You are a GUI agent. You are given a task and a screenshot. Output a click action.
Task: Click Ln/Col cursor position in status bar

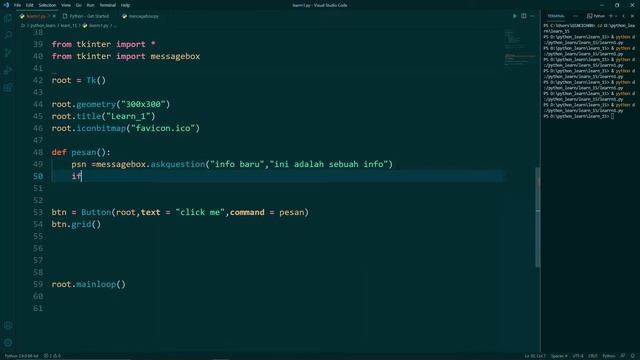point(535,356)
